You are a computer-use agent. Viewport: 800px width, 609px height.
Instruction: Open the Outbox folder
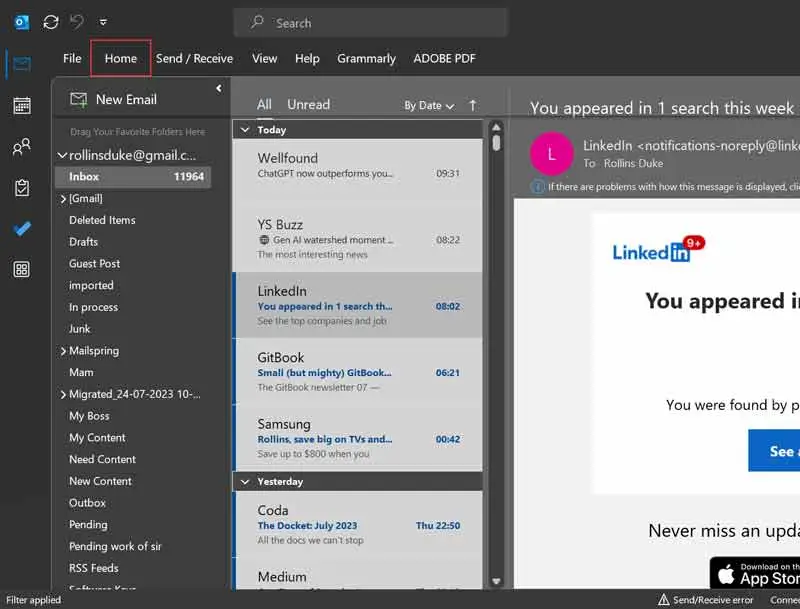click(x=87, y=503)
